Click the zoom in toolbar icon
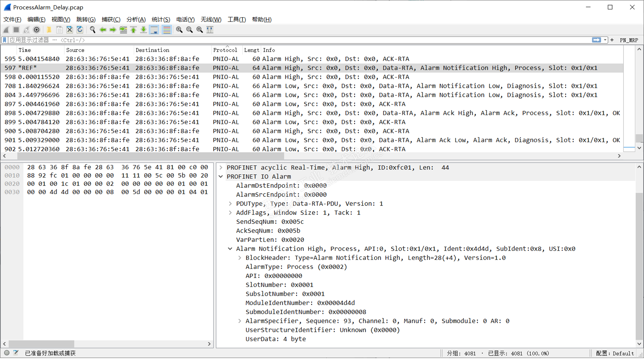Viewport: 644px width, 359px height. [179, 30]
